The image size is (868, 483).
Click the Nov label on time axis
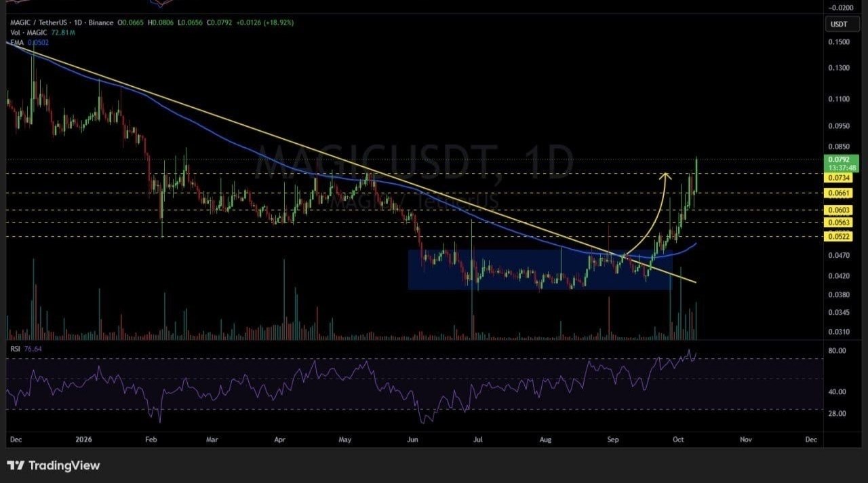(x=746, y=440)
